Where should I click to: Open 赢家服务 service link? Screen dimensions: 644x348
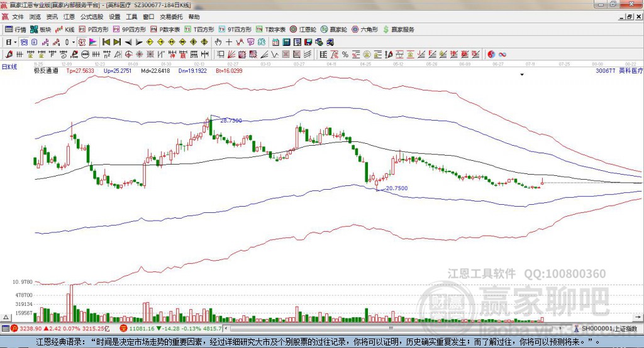click(x=398, y=30)
